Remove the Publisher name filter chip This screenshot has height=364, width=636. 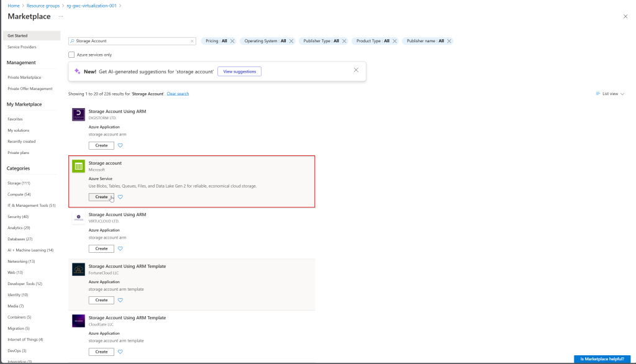tap(448, 41)
